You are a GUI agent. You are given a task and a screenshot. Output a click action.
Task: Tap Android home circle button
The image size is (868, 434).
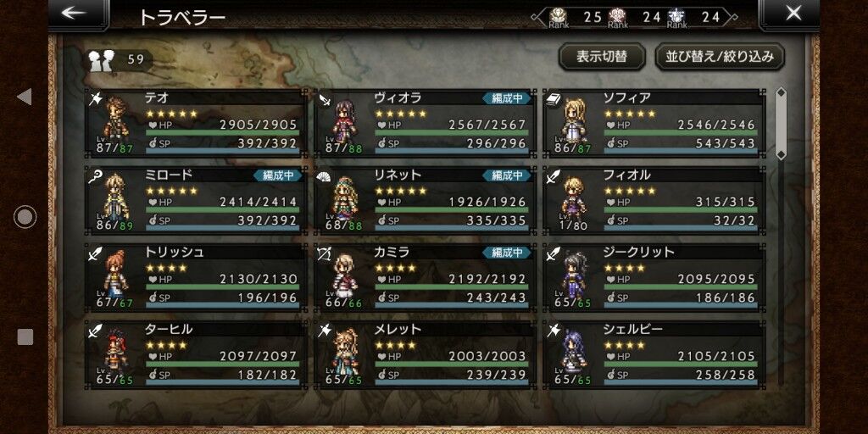(x=25, y=217)
